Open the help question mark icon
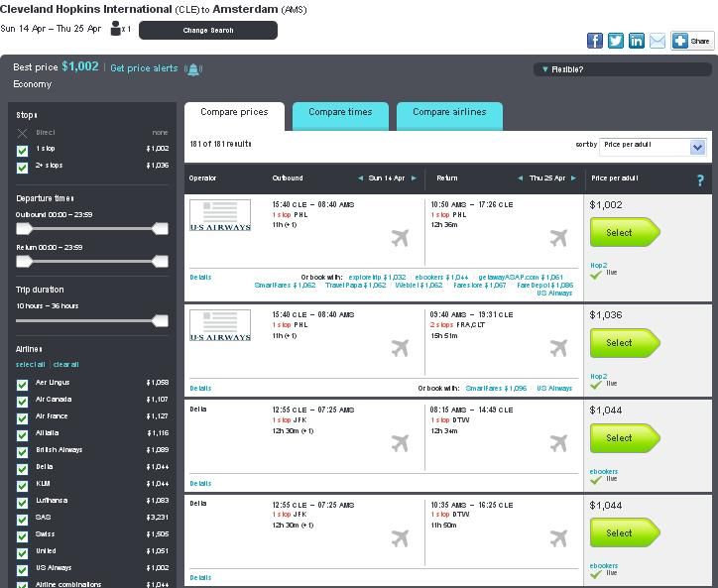 point(700,179)
